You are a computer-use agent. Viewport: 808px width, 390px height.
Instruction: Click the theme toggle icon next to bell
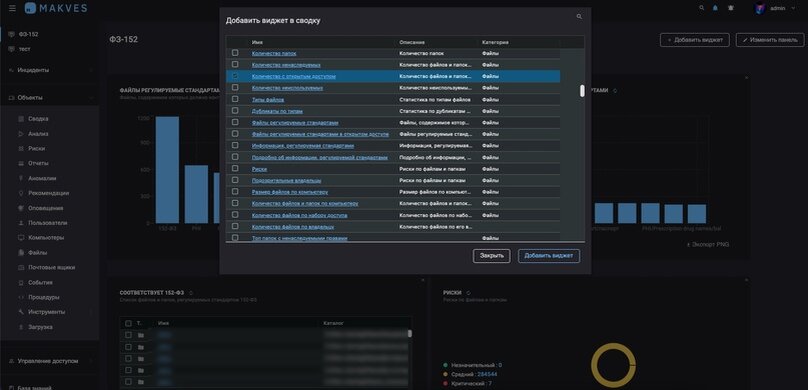[x=731, y=8]
